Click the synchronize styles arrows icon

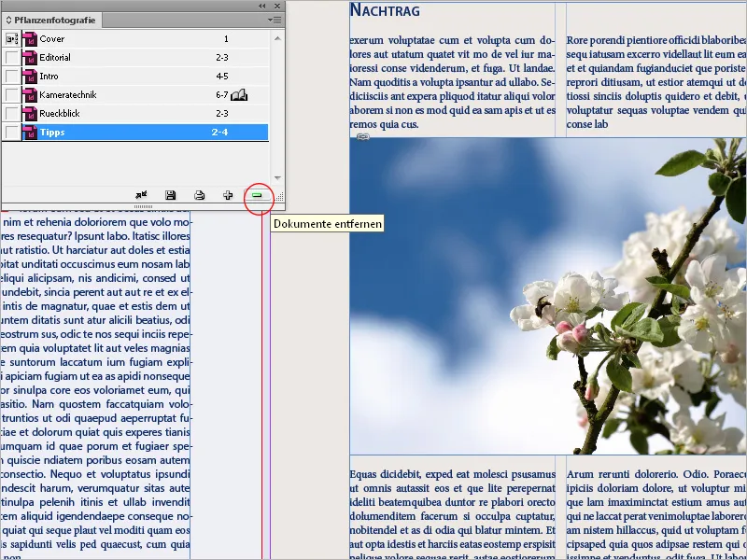pos(141,195)
